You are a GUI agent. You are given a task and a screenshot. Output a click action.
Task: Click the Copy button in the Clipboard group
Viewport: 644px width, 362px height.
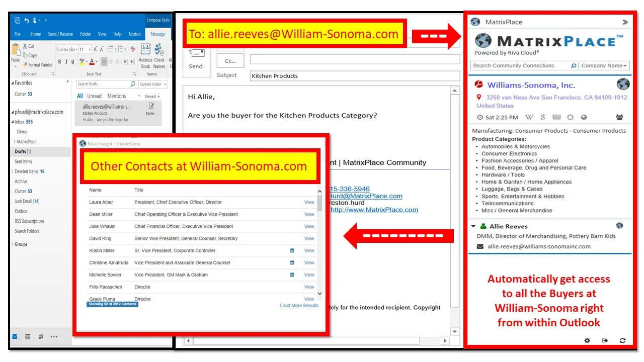click(30, 55)
